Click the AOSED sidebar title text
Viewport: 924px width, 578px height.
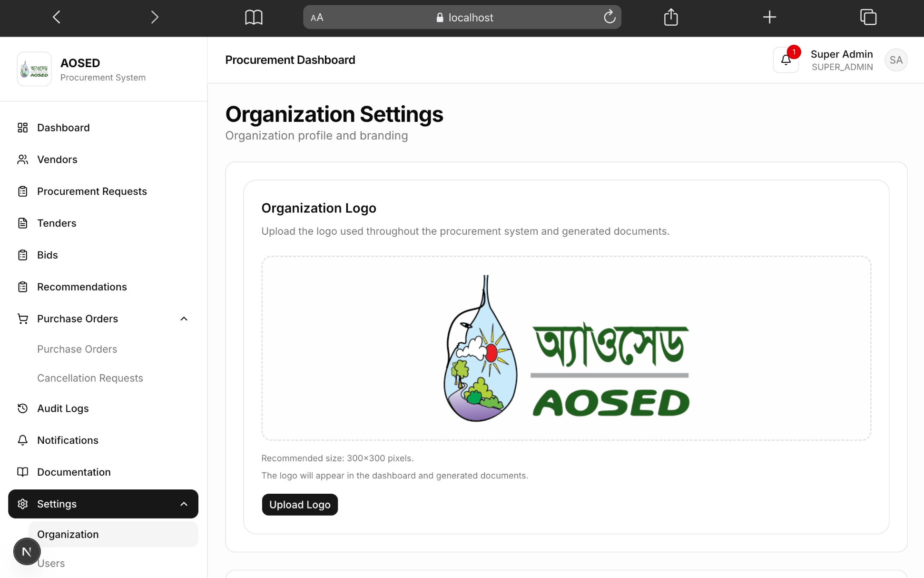click(80, 63)
